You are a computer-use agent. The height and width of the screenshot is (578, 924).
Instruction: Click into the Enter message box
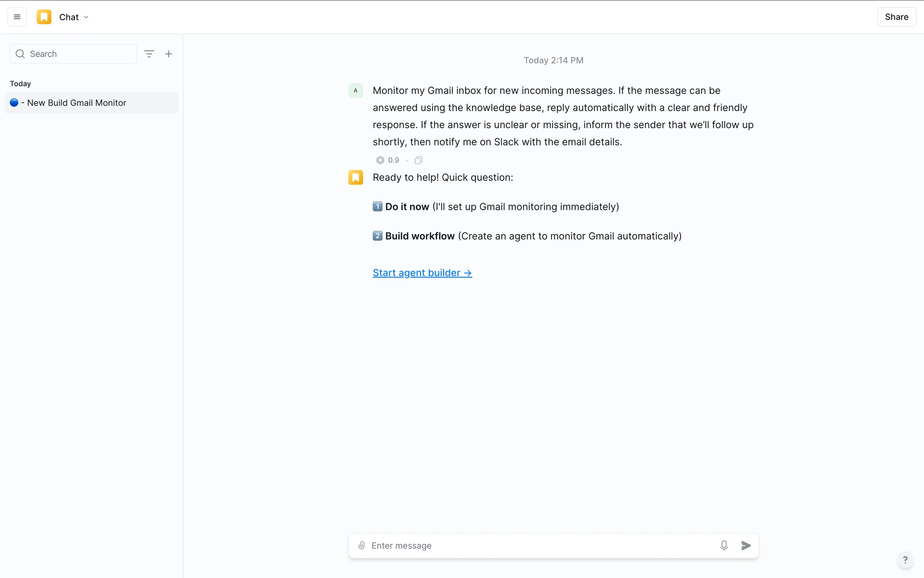click(x=539, y=545)
